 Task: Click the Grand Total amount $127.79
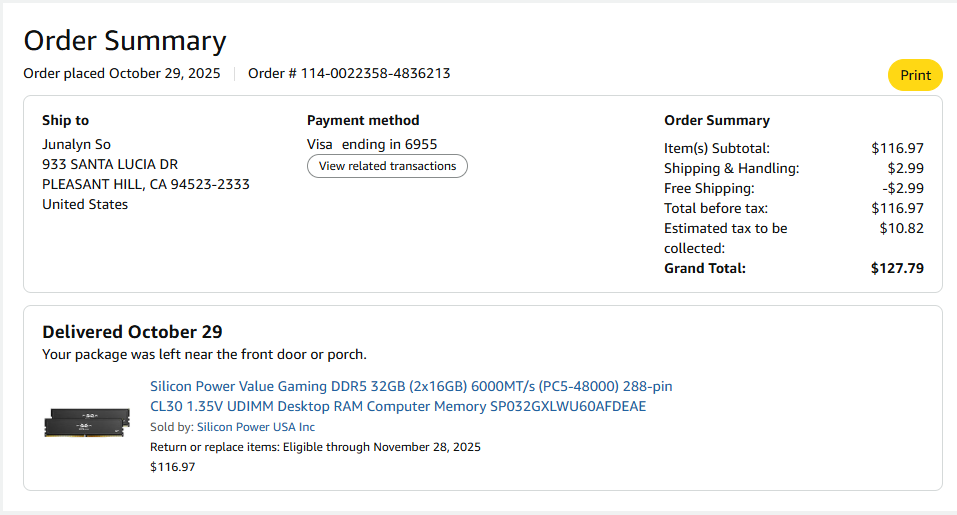[x=897, y=268]
